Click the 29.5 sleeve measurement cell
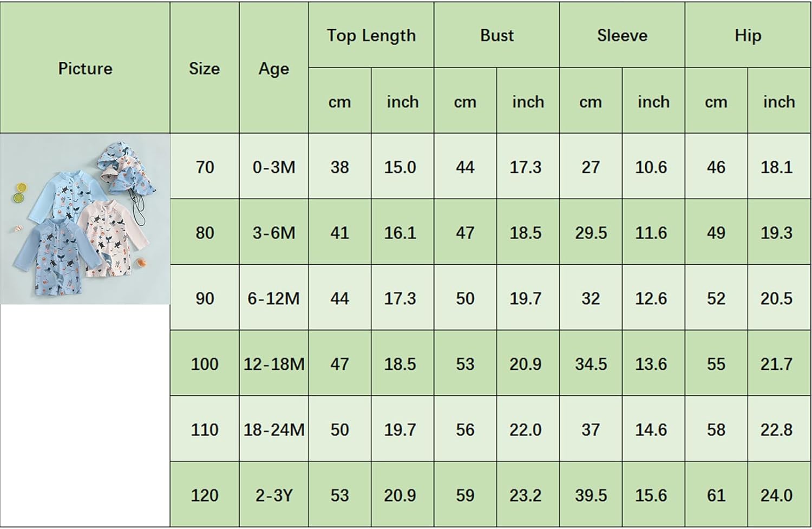 (x=591, y=233)
